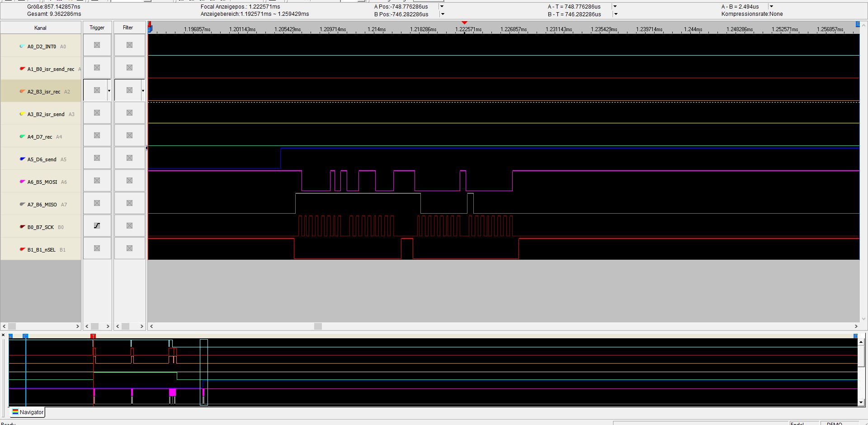This screenshot has width=868, height=425.
Task: Click Kanal pane right scroll arrow
Action: (77, 326)
